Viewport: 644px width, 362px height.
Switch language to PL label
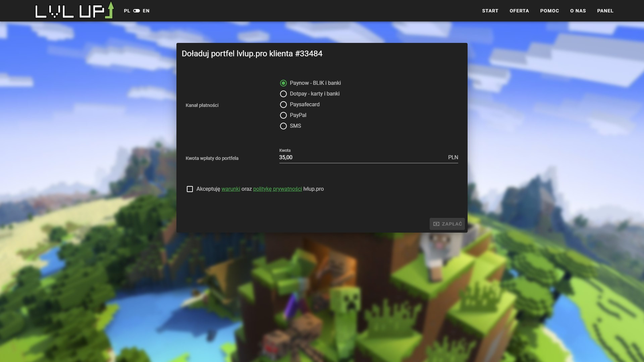[x=127, y=11]
